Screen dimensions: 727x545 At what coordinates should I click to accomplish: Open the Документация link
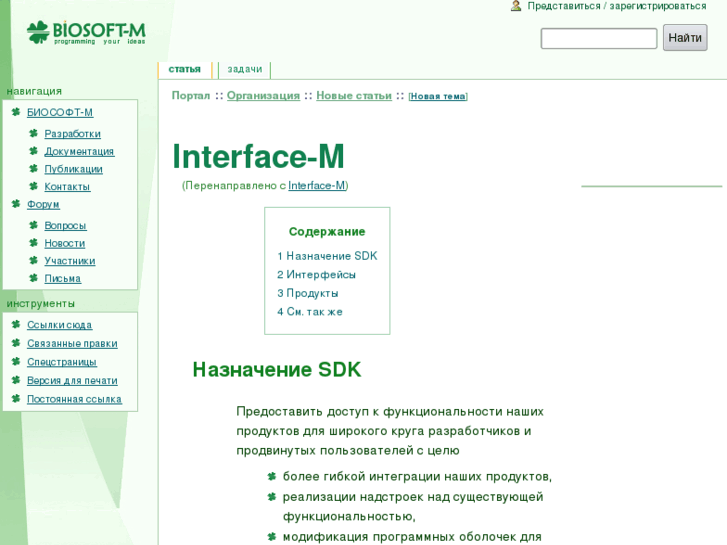(79, 151)
